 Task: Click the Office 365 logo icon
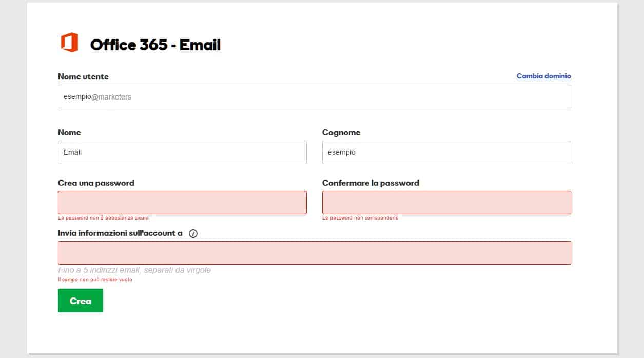[69, 42]
